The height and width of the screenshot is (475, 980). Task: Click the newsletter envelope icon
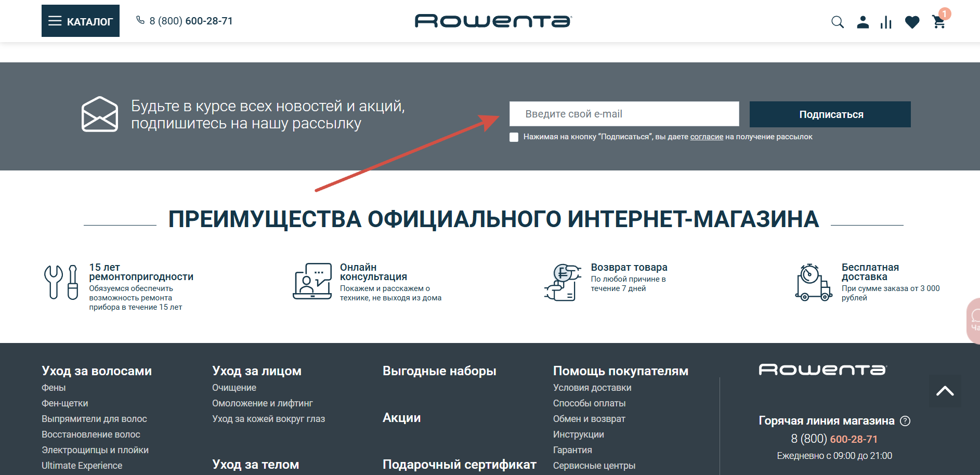[x=100, y=114]
